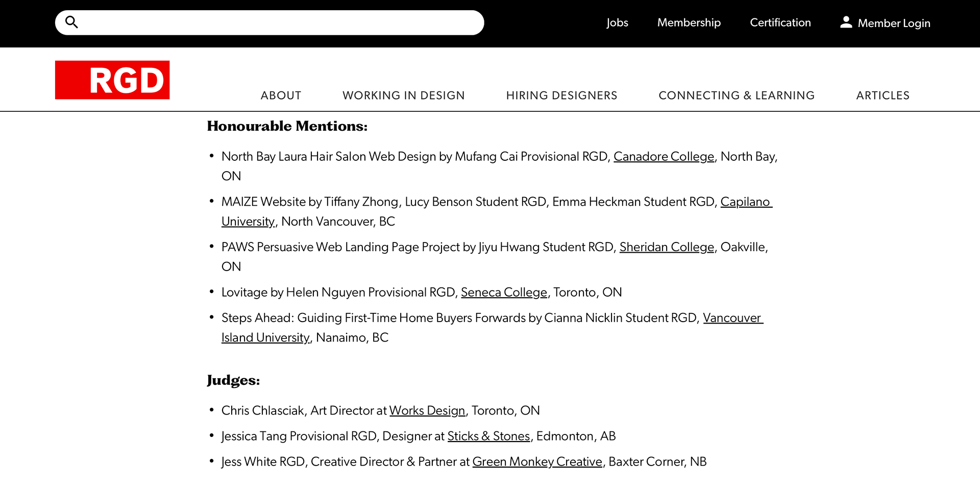Screen dimensions: 980x487
Task: Open Working in Design menu
Action: (403, 95)
